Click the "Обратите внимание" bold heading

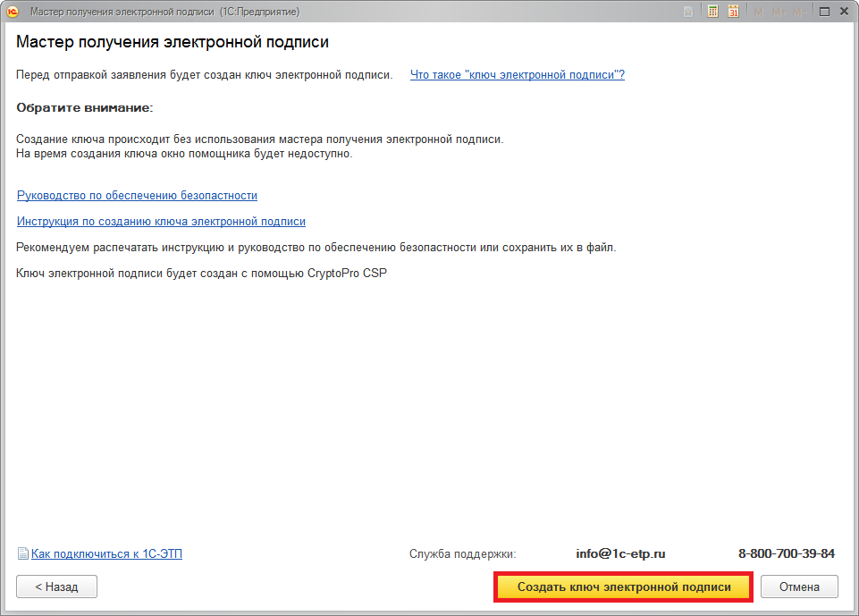pyautogui.click(x=85, y=107)
